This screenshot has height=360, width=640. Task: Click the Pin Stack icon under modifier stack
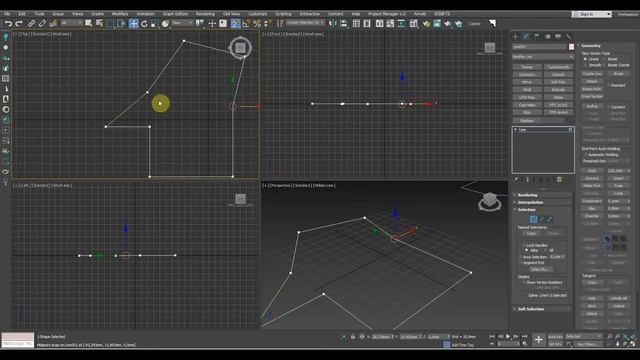pyautogui.click(x=516, y=180)
